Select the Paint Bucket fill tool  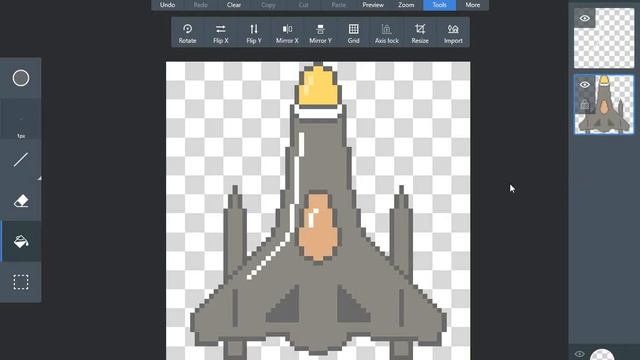coord(21,241)
